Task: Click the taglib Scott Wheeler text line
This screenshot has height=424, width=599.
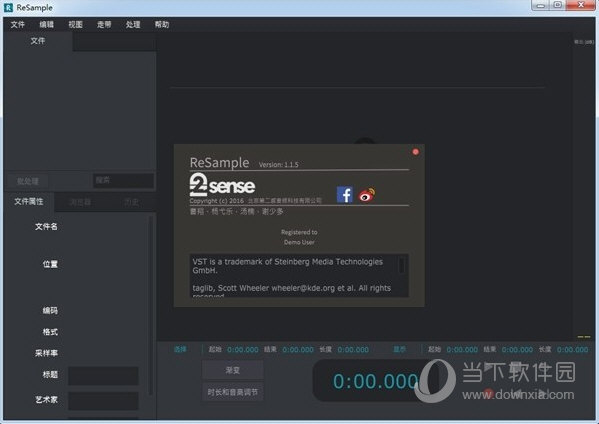Action: coord(291,288)
